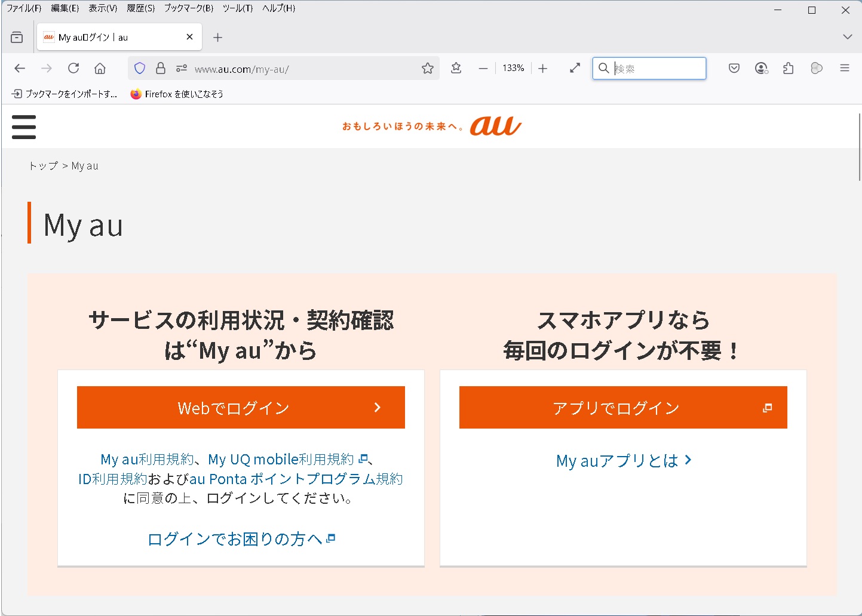Open the ID利用規約 link

pyautogui.click(x=112, y=479)
